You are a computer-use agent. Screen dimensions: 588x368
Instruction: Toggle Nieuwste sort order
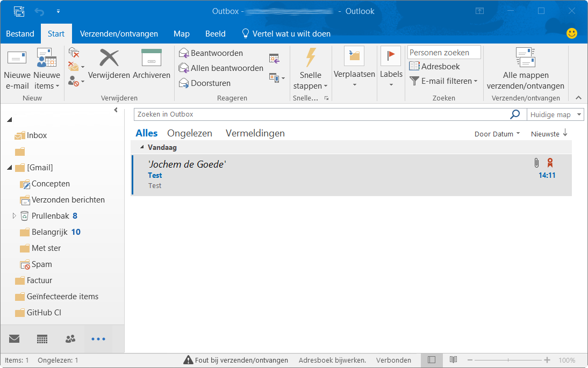549,134
